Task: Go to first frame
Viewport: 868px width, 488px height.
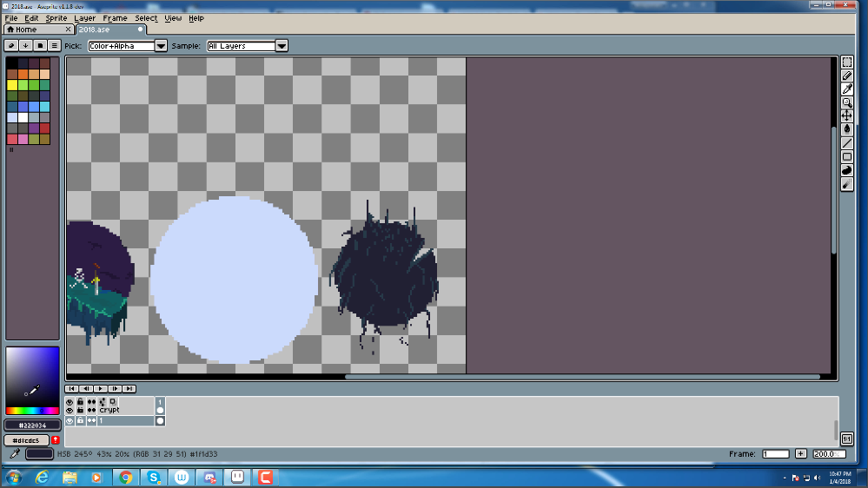Action: point(71,388)
